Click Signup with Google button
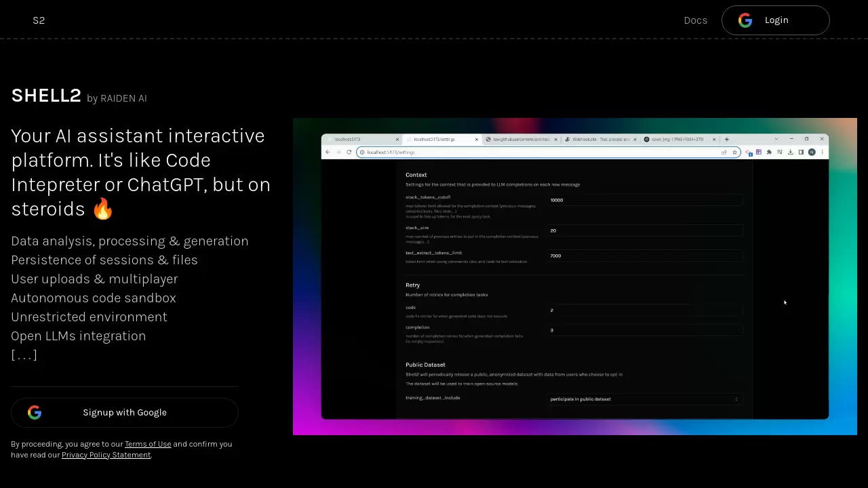Viewport: 868px width, 488px height. pos(125,413)
